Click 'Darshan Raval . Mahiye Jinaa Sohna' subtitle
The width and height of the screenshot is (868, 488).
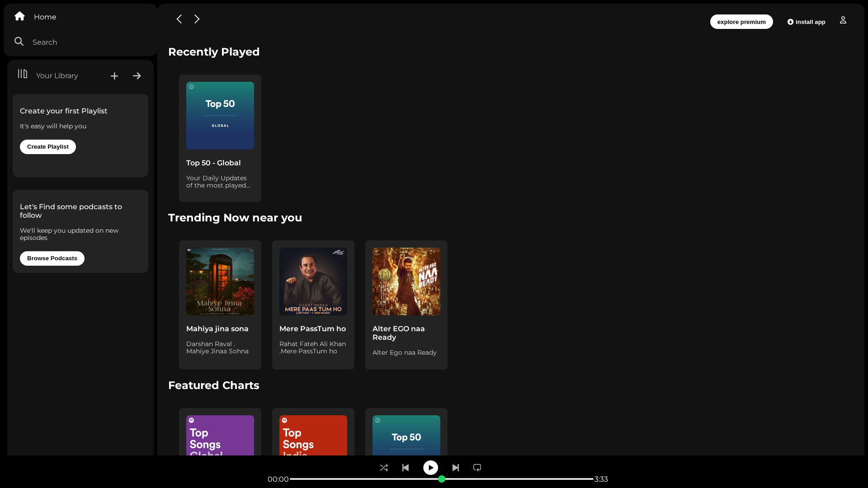[x=217, y=347]
